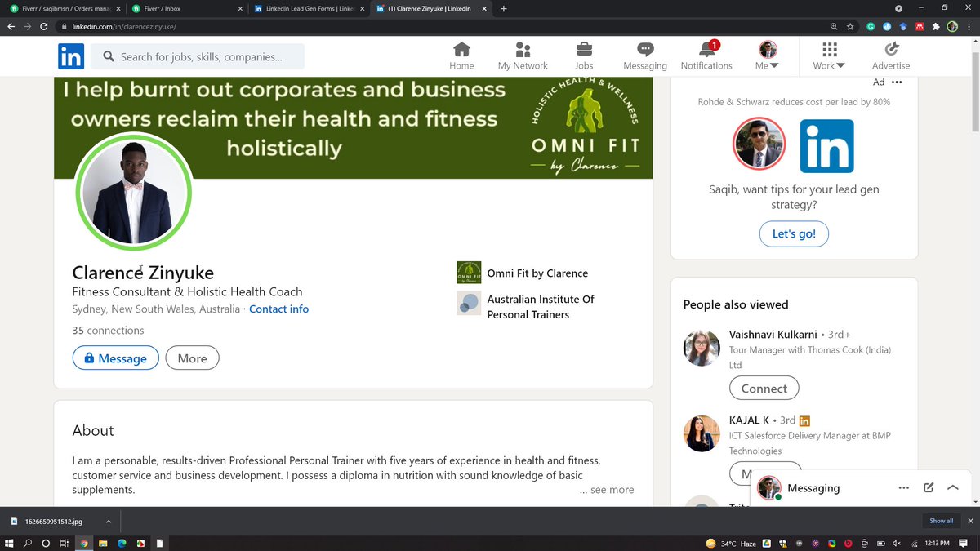Viewport: 980px width, 551px height.
Task: Open the Chrome profile avatar
Action: [x=952, y=26]
